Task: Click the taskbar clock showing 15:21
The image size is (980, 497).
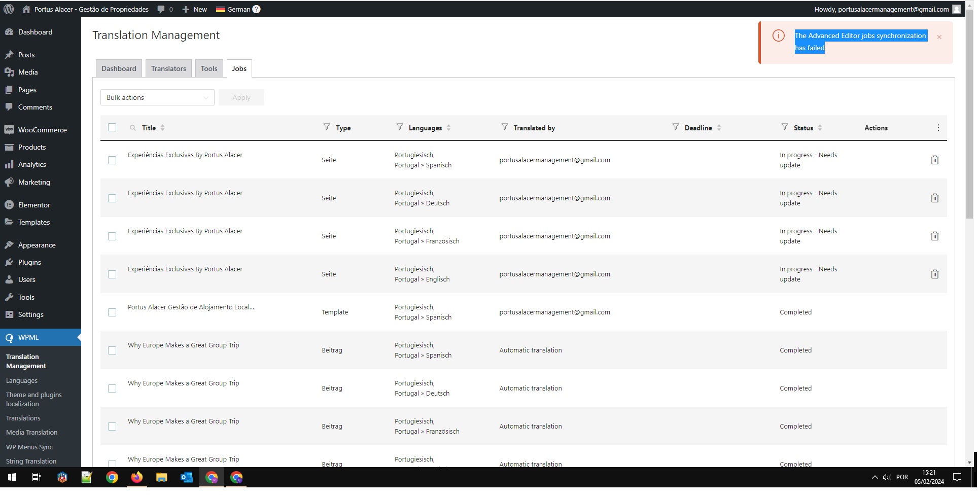Action: point(929,477)
